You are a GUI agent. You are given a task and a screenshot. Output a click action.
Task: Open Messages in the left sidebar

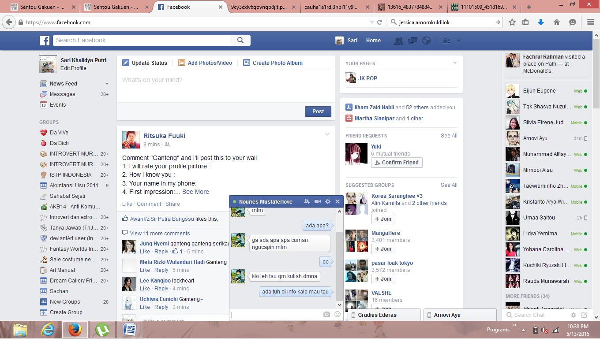pyautogui.click(x=62, y=94)
